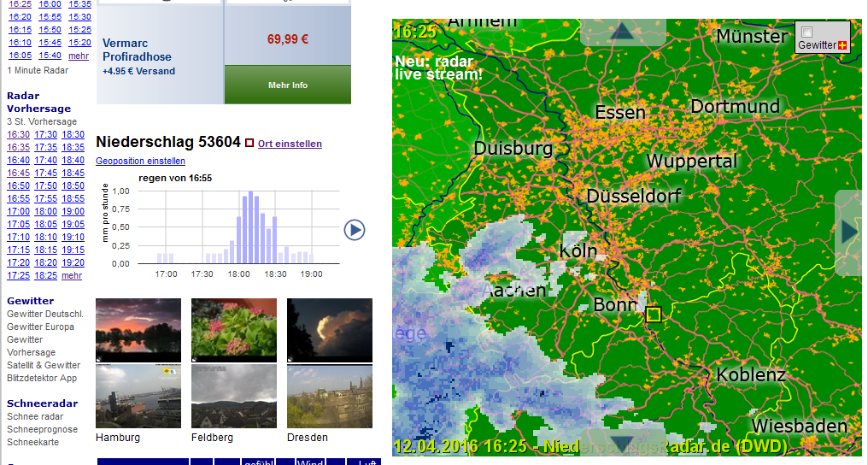Go to Schneeprognose in the Schneeradar section
Screen dimensions: 868x465
click(x=42, y=429)
